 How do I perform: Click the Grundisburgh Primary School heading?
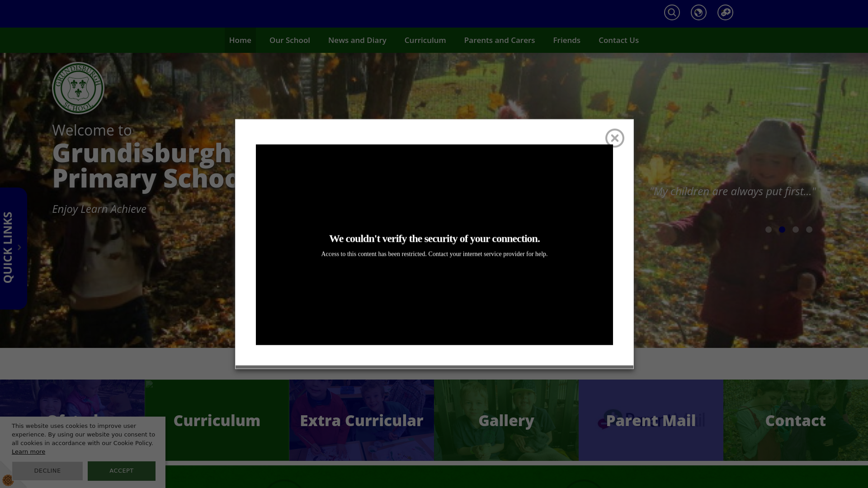point(144,165)
